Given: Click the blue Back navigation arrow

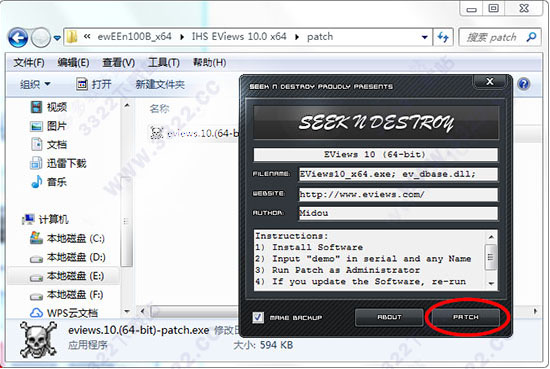Looking at the screenshot, I should (18, 38).
